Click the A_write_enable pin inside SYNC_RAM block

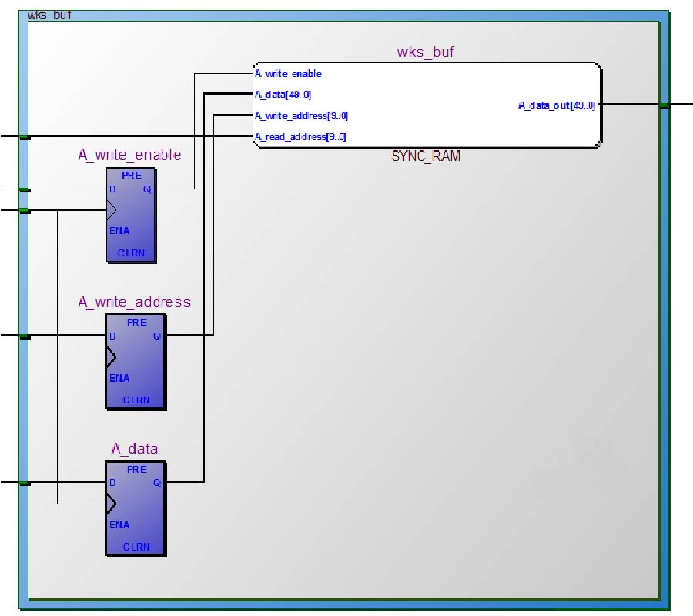pos(288,74)
